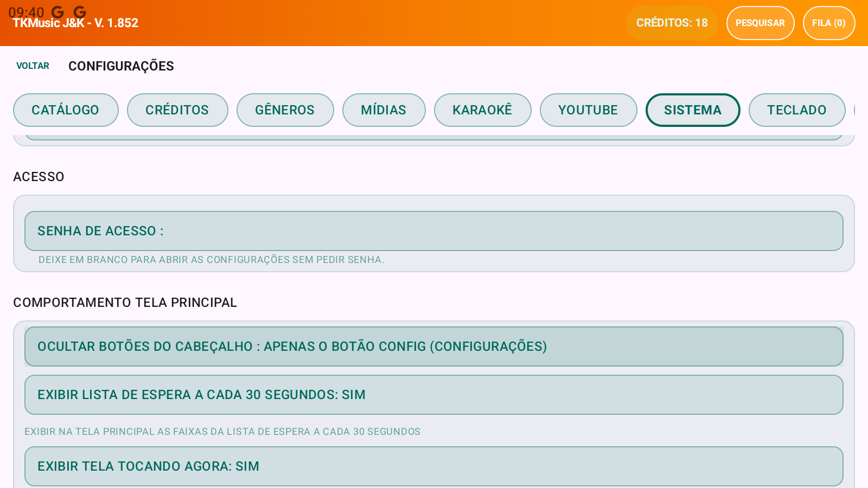Change the Ocultar Botões do Cabeçalho option

pos(434,346)
